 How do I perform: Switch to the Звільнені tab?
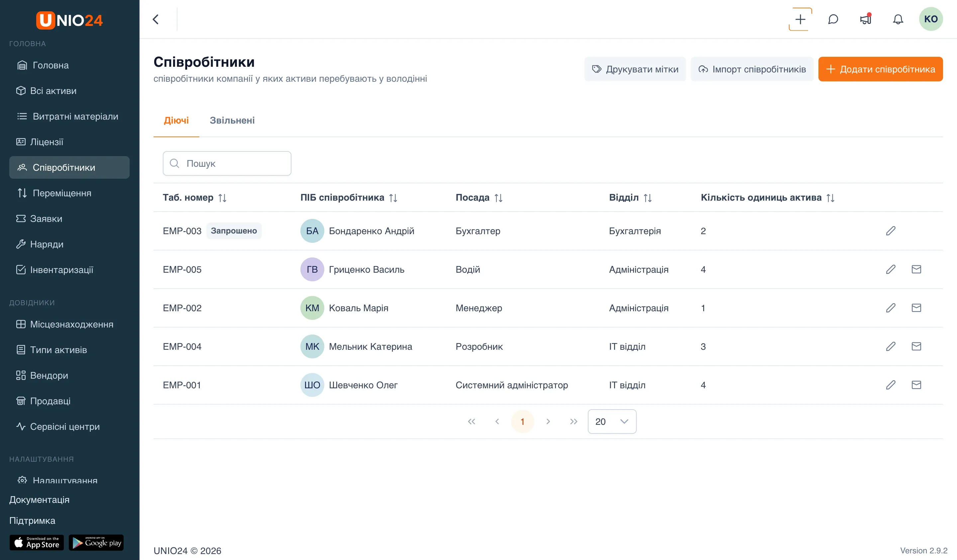(x=232, y=120)
